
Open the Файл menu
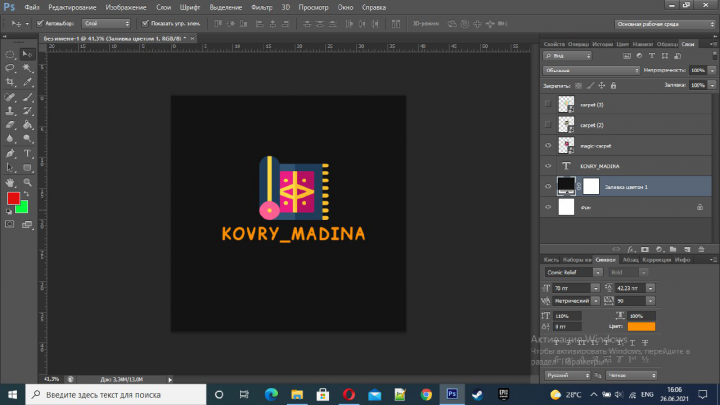(32, 7)
